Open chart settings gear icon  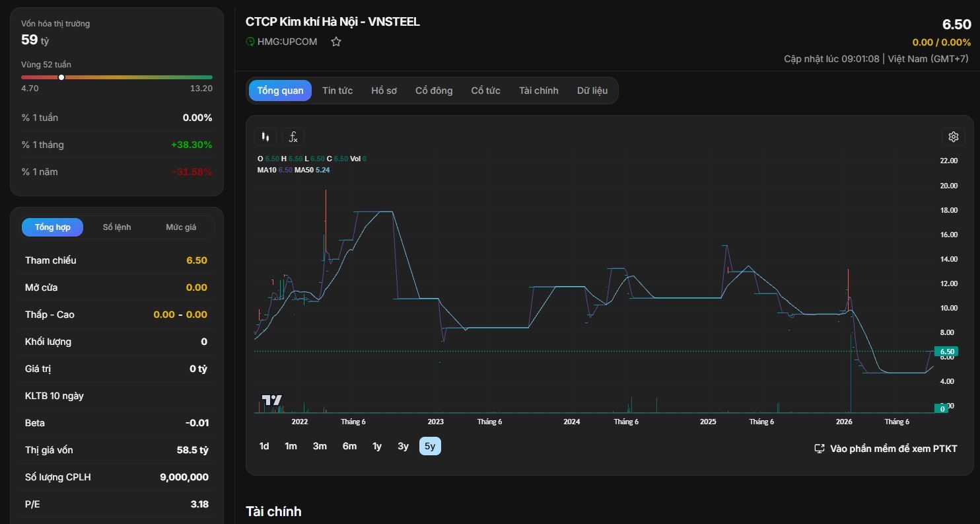[x=953, y=137]
